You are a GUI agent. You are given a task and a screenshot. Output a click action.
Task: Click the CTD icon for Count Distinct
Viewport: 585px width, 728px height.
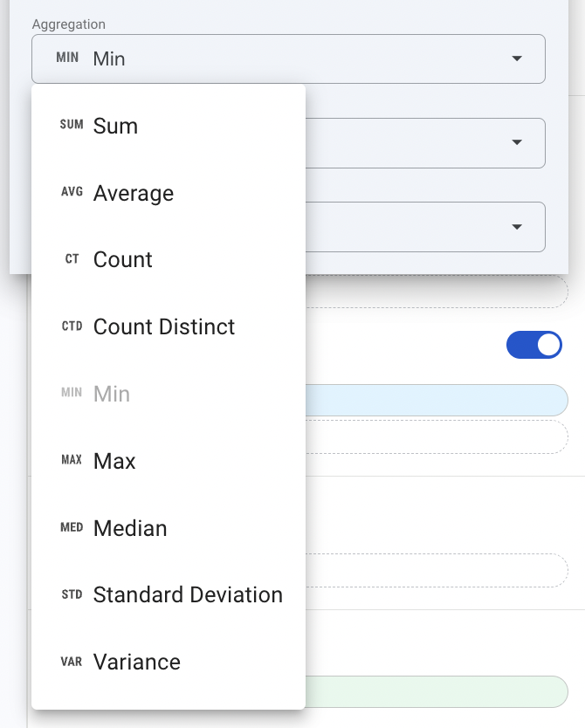[x=71, y=327]
